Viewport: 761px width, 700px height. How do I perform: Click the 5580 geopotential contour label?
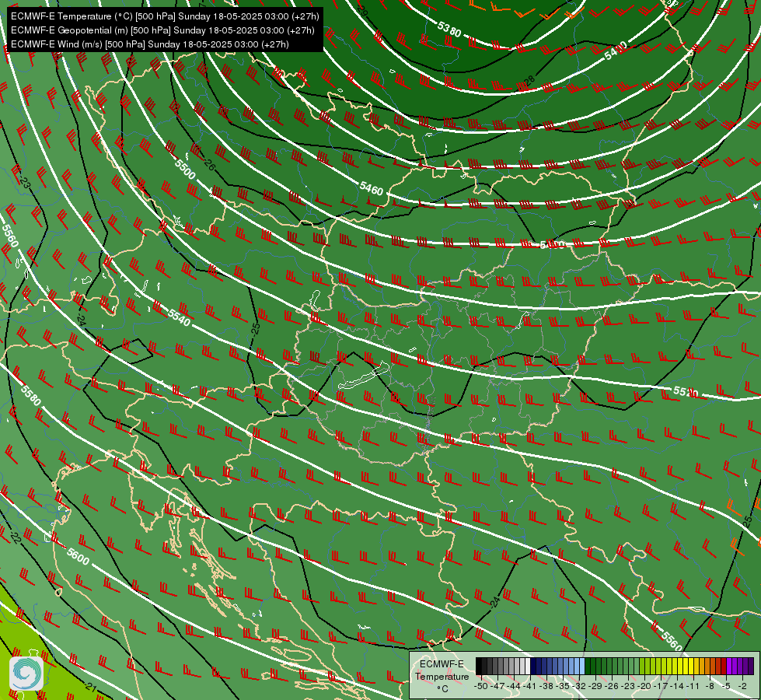click(x=30, y=396)
